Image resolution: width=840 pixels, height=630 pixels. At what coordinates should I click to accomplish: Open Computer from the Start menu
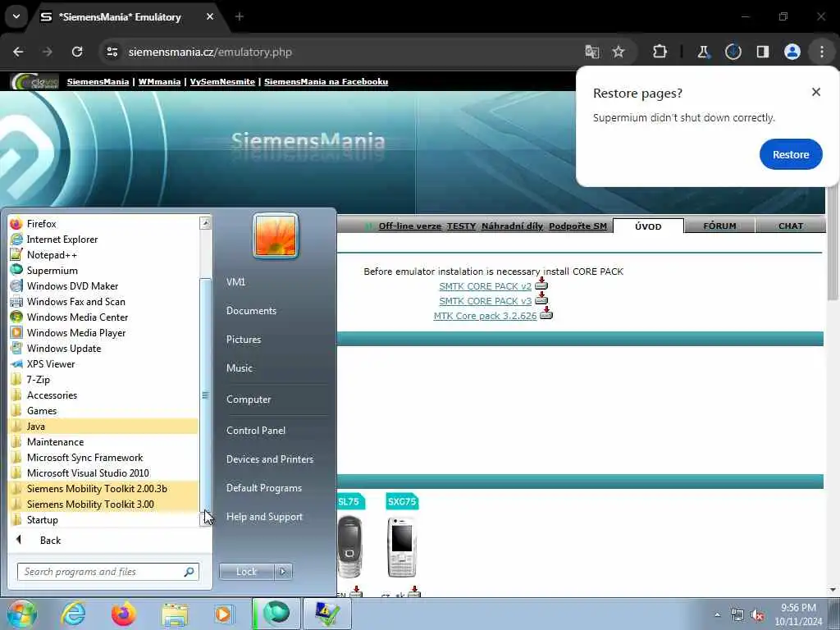[x=248, y=399]
